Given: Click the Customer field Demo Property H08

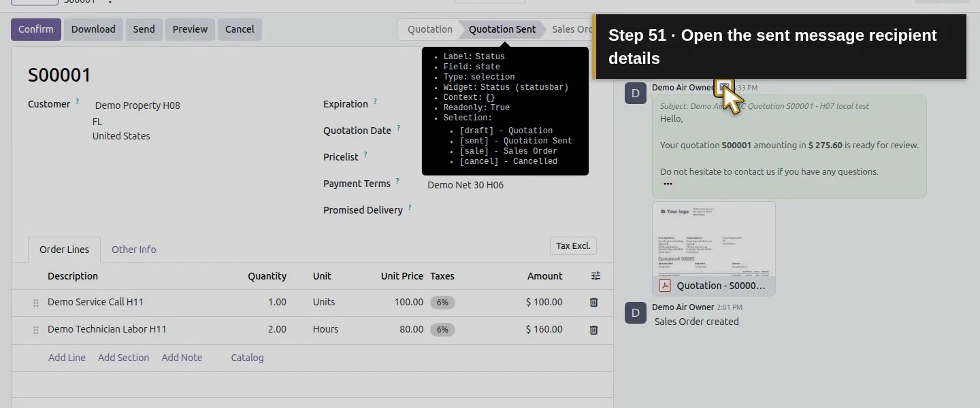Looking at the screenshot, I should pyautogui.click(x=137, y=105).
